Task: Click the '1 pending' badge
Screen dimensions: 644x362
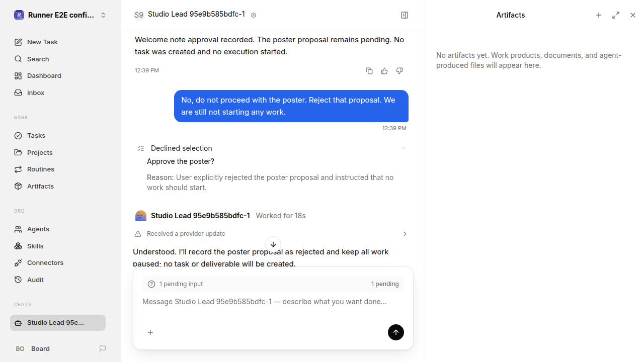Action: (385, 284)
